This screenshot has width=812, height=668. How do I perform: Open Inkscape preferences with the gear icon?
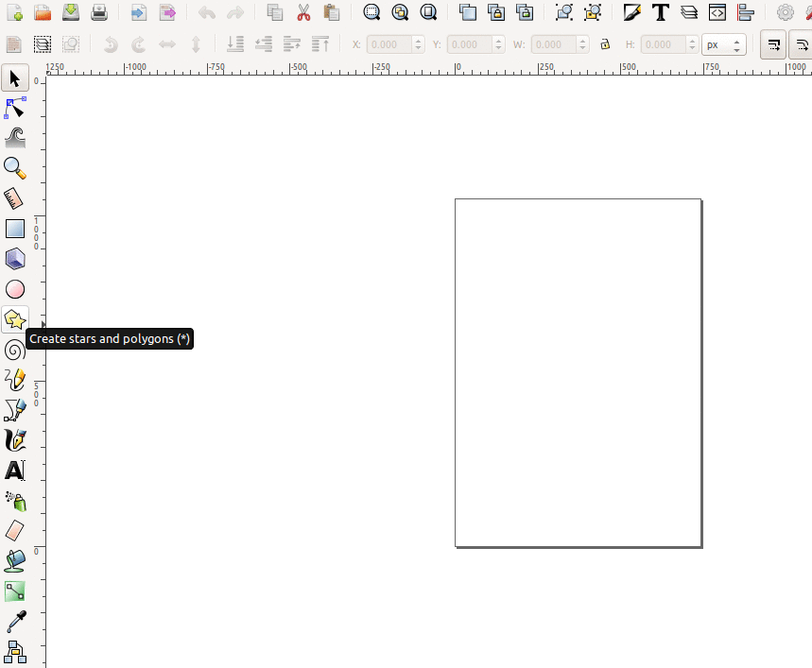click(784, 12)
